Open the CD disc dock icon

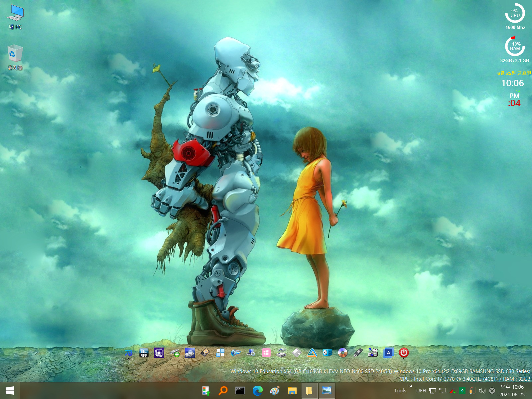pos(342,353)
